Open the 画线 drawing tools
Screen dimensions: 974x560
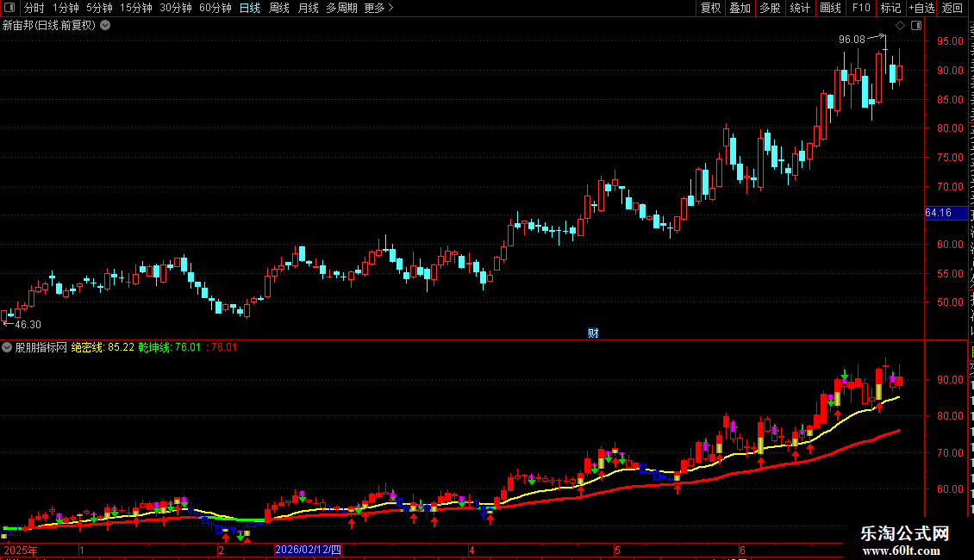pyautogui.click(x=830, y=8)
